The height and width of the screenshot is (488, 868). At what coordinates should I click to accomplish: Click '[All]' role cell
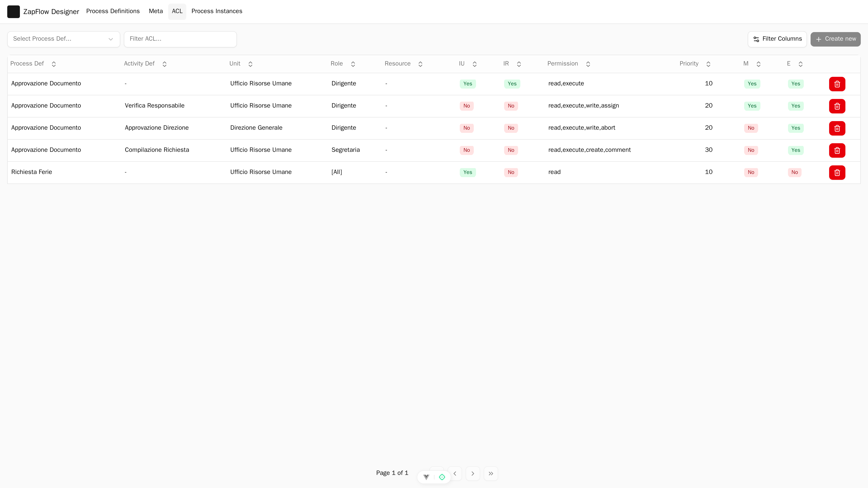click(x=337, y=172)
